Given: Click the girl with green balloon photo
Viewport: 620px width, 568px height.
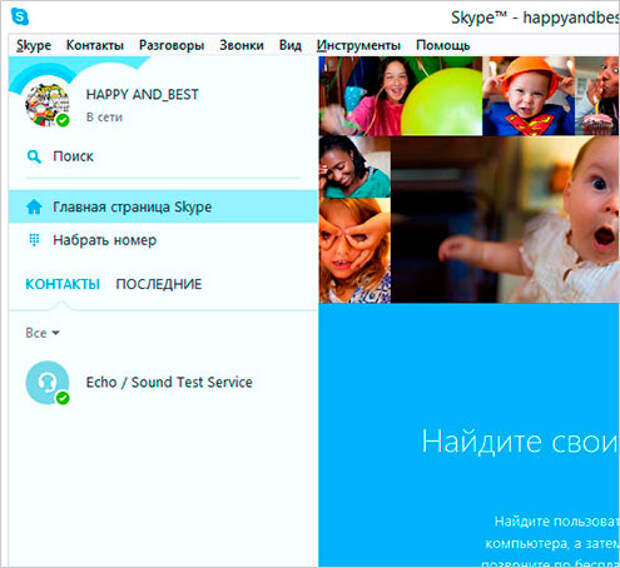Looking at the screenshot, I should click(401, 96).
